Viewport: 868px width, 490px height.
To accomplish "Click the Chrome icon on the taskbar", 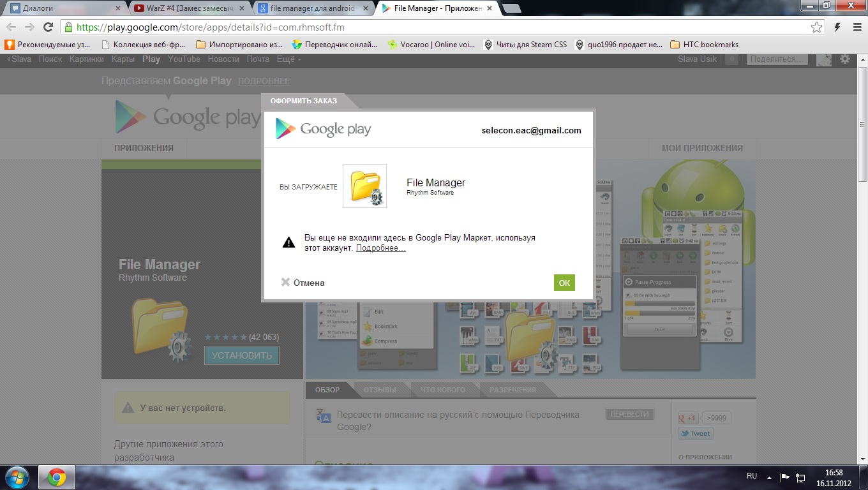I will (57, 477).
